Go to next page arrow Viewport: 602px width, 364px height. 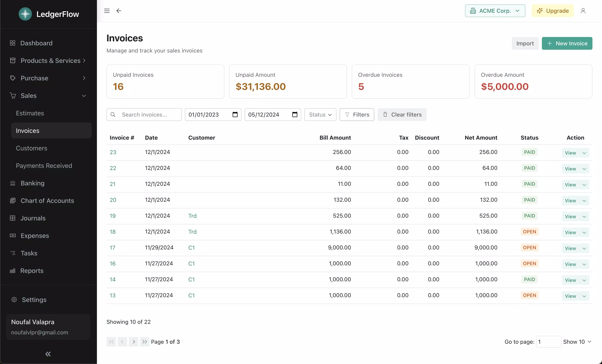click(x=134, y=342)
